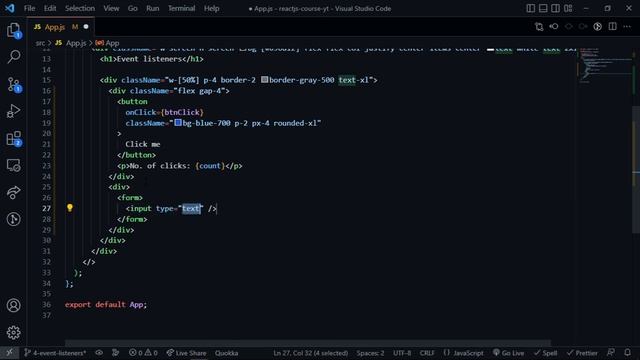Open the View menu
This screenshot has width=640, height=360.
pyautogui.click(x=111, y=8)
